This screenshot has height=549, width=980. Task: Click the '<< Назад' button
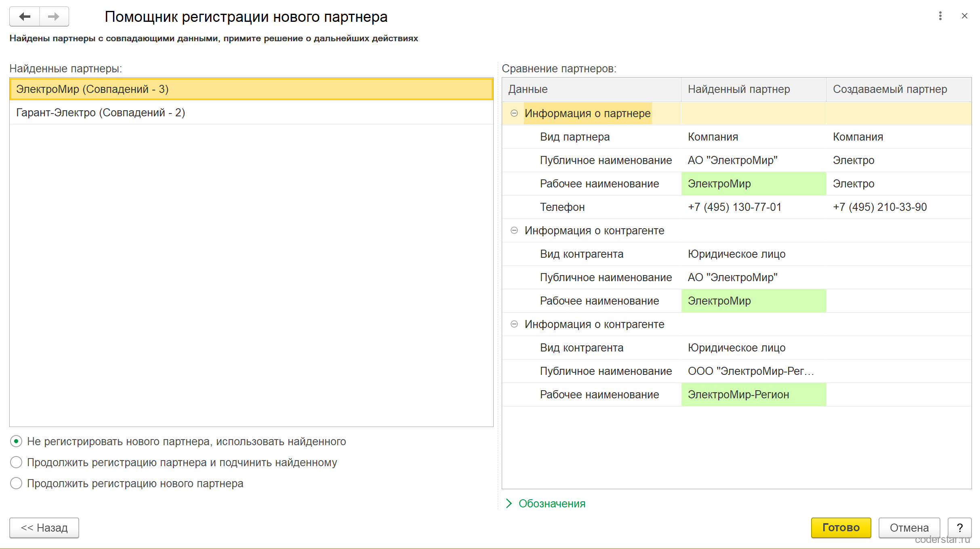[x=44, y=528]
